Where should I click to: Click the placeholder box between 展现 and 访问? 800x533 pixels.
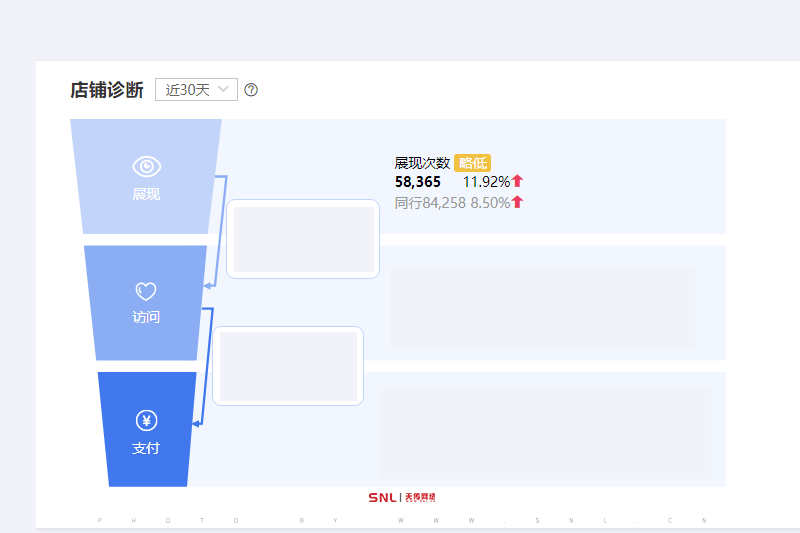pos(303,239)
